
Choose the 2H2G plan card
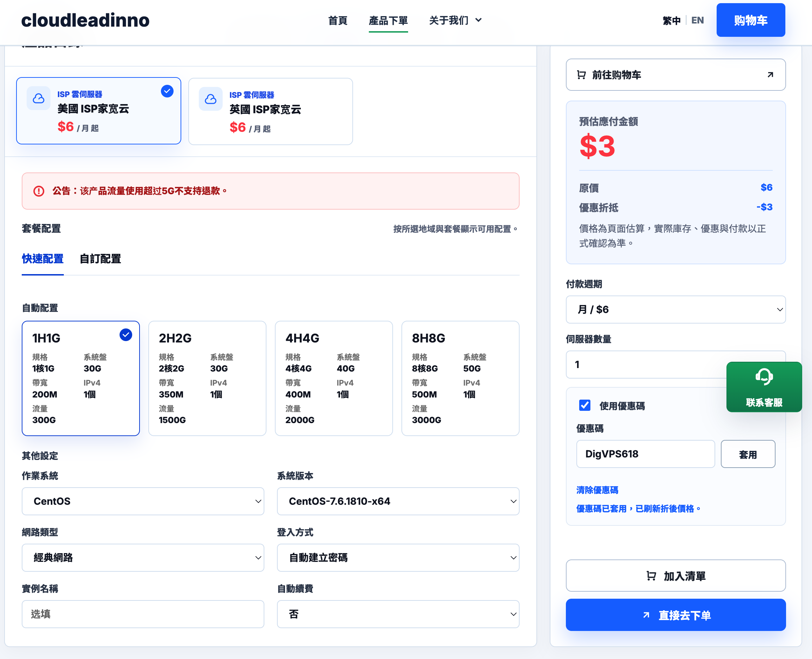tap(207, 379)
